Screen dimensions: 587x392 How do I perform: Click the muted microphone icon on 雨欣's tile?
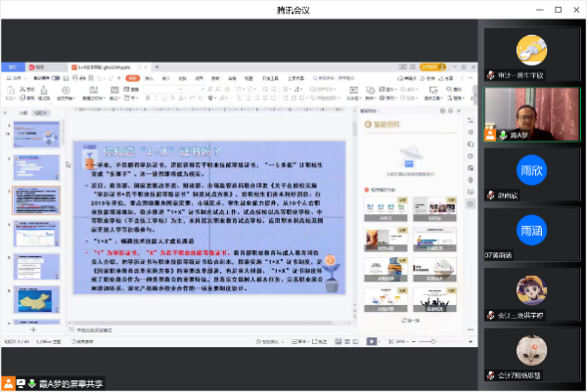490,195
